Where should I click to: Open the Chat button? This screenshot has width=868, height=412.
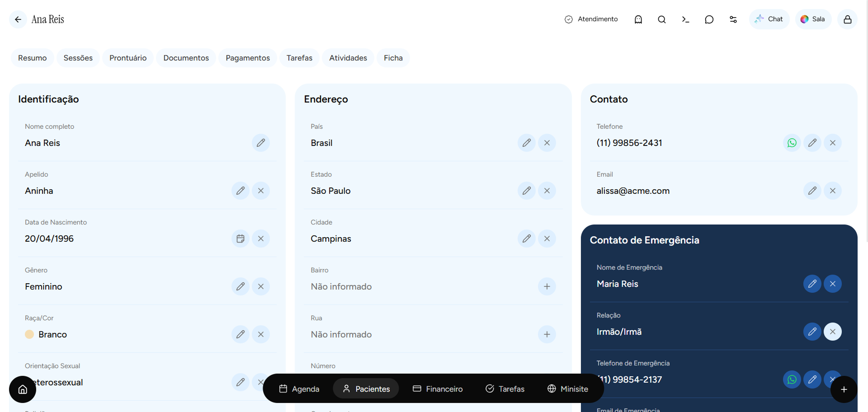(x=769, y=19)
